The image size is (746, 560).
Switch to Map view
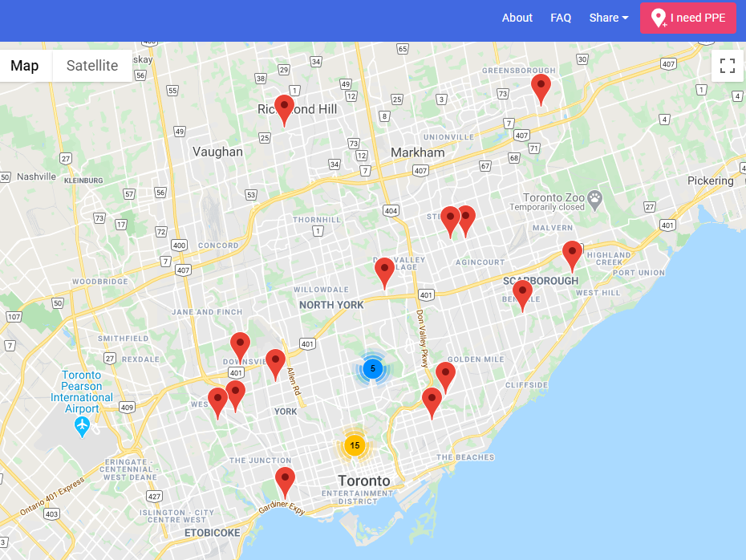coord(25,66)
